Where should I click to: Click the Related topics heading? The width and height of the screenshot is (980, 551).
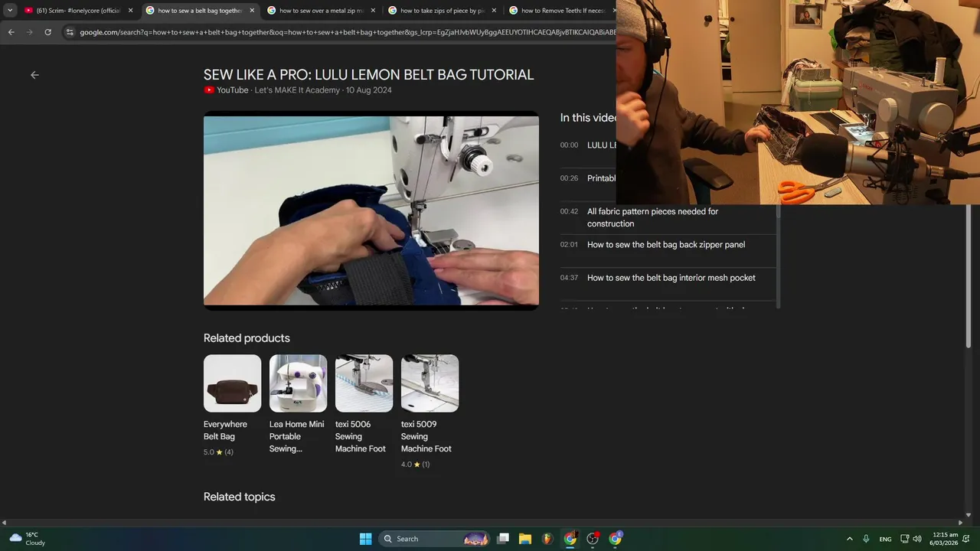coord(239,497)
